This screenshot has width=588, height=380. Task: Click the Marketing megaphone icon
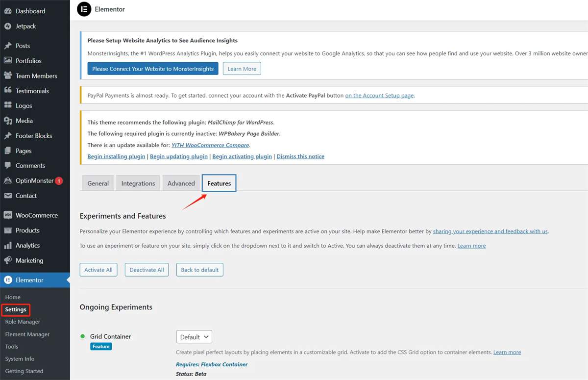[8, 260]
